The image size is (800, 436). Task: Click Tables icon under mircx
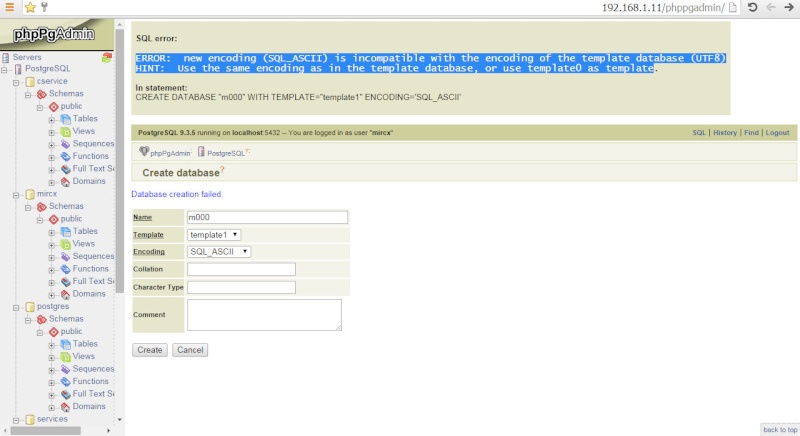pyautogui.click(x=65, y=232)
